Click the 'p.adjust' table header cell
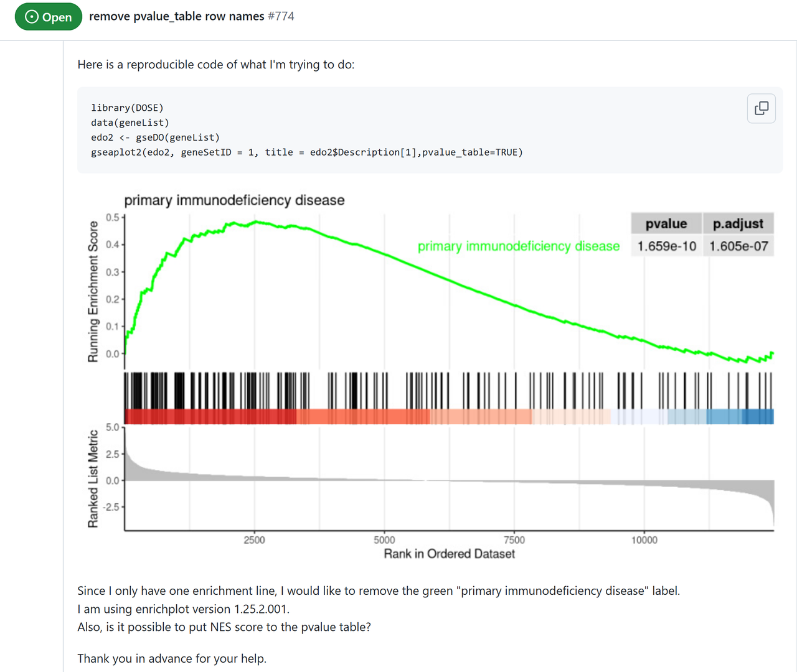This screenshot has width=797, height=672. pyautogui.click(x=738, y=223)
